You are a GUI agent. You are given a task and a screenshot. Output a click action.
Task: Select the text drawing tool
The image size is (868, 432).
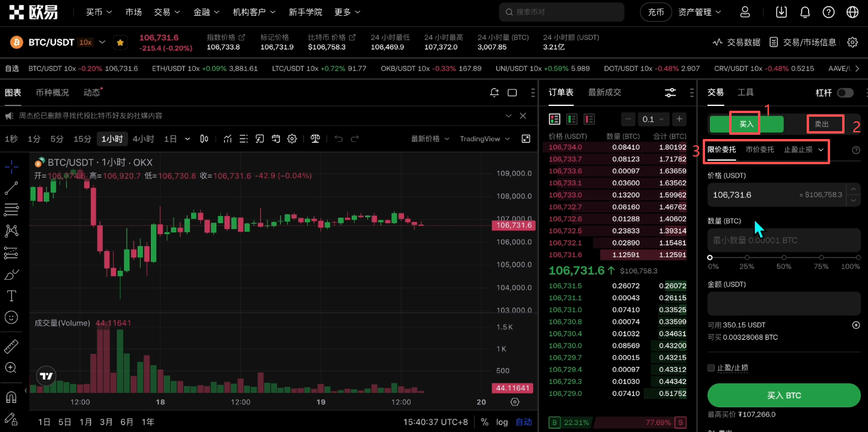tap(11, 296)
